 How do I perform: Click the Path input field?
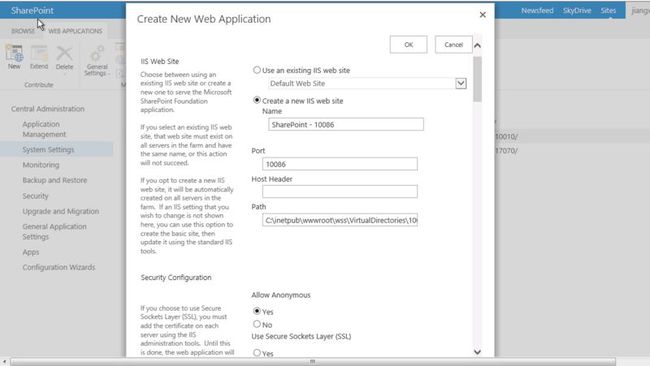340,220
